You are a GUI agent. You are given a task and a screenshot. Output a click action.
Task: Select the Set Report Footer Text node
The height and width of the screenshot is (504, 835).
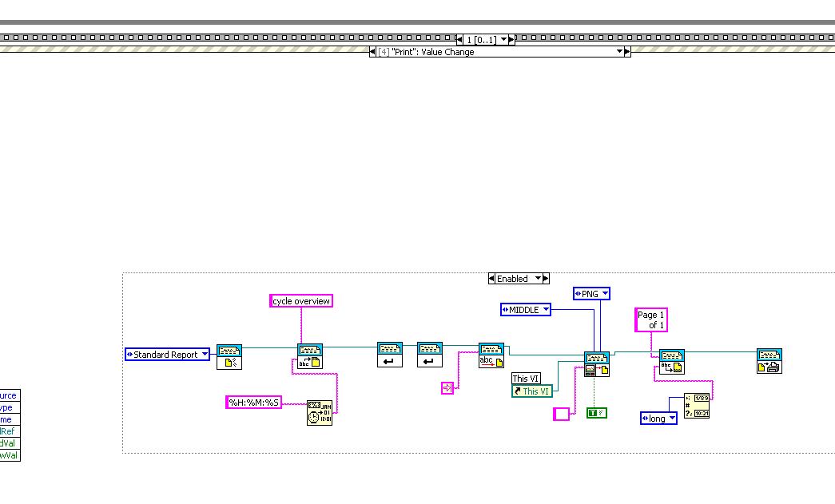click(672, 362)
